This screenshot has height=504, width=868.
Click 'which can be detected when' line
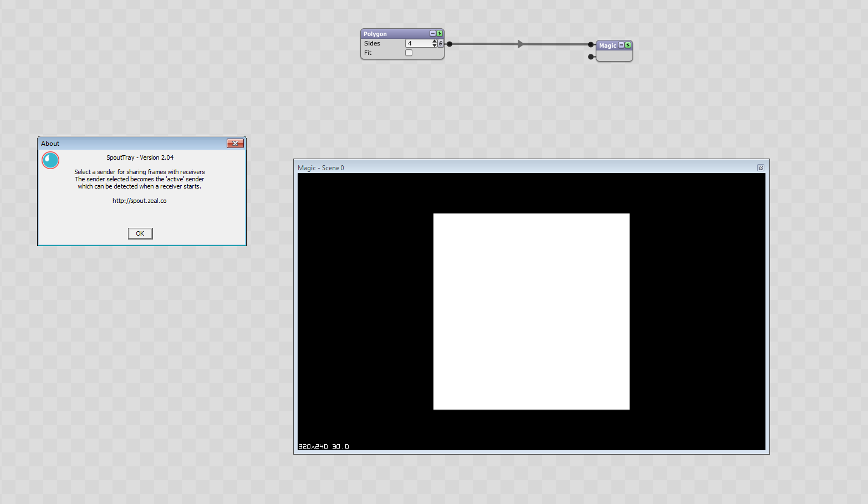140,186
